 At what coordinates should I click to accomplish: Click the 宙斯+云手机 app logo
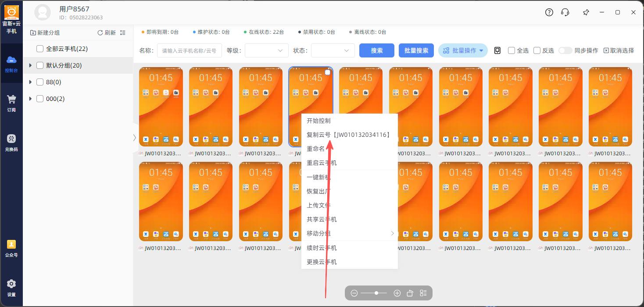click(11, 20)
